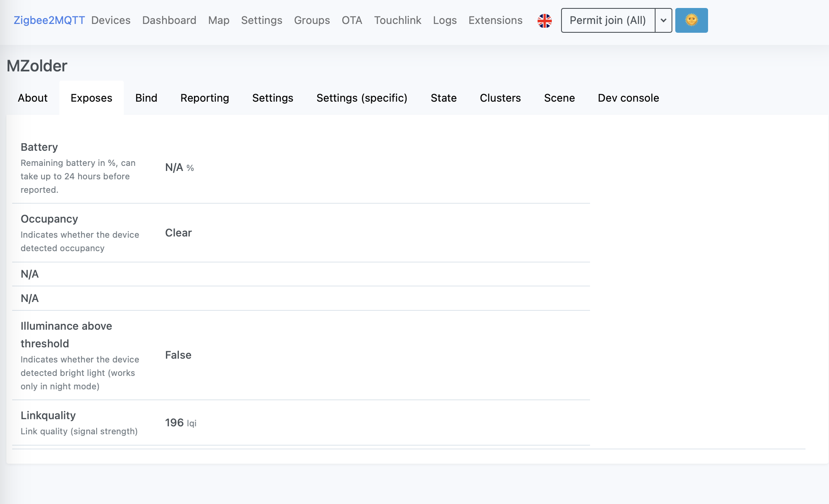The height and width of the screenshot is (504, 829).
Task: Select the Settings (specific) tab
Action: point(362,98)
